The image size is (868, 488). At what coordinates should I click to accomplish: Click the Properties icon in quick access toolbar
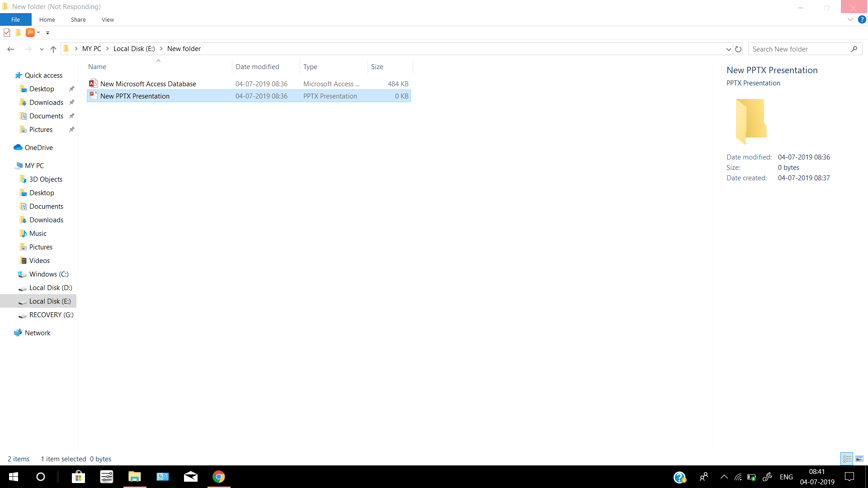point(7,33)
